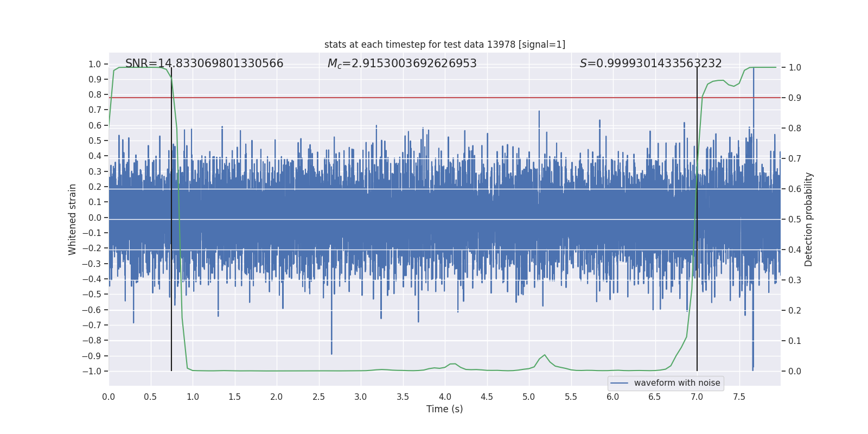Select the 7.5 tick on the time axis
Screen dimensions: 868x434
(x=739, y=397)
